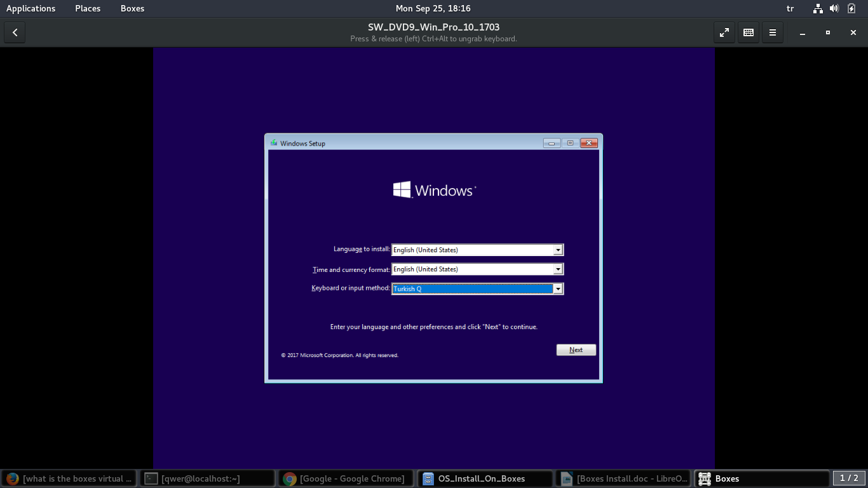Open the Boxes app menu in top bar
868x488 pixels.
[x=132, y=8]
